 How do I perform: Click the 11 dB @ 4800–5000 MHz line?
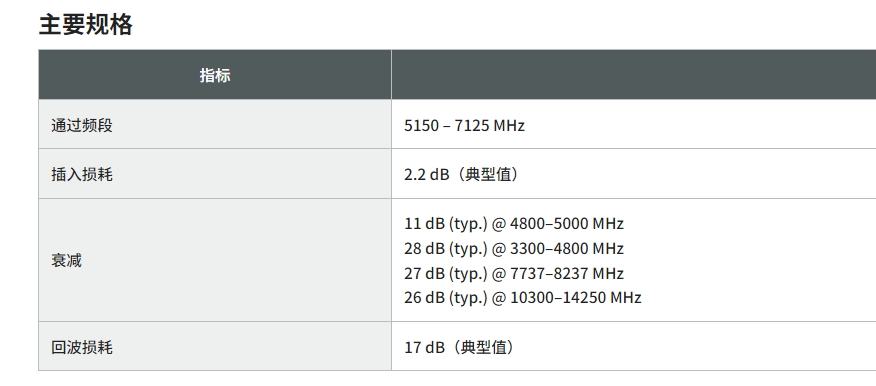(513, 223)
